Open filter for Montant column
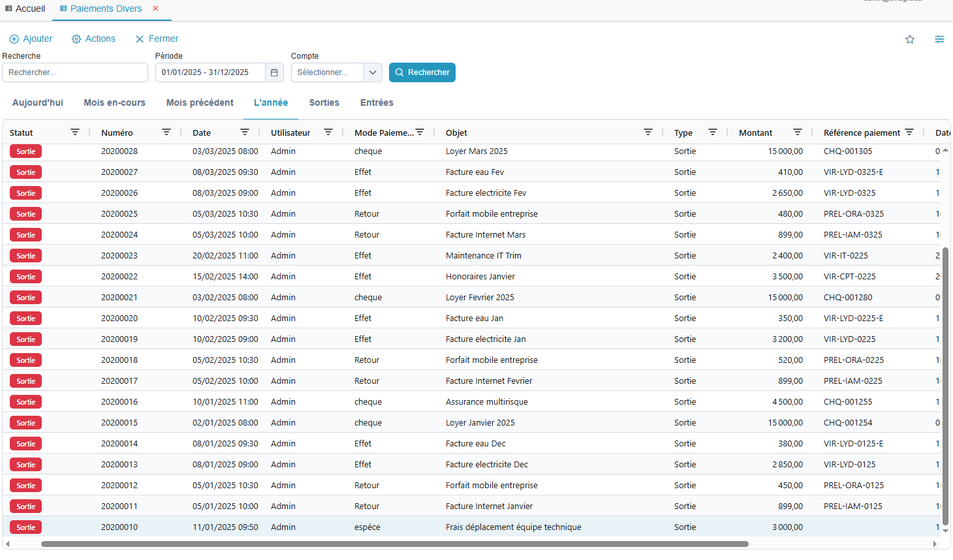Viewport: 953px width, 560px height. point(798,132)
